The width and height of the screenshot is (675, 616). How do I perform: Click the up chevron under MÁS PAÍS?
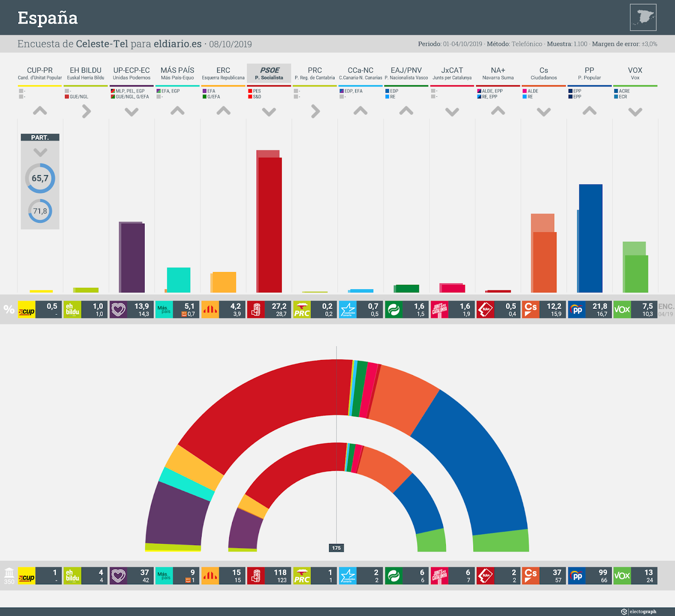[178, 111]
